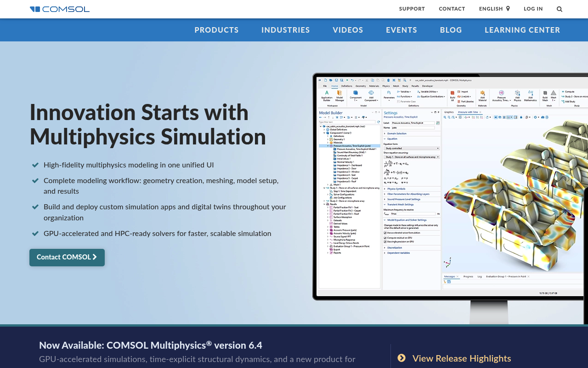Click the Contact COMSOL button
This screenshot has height=368, width=588.
pos(67,258)
